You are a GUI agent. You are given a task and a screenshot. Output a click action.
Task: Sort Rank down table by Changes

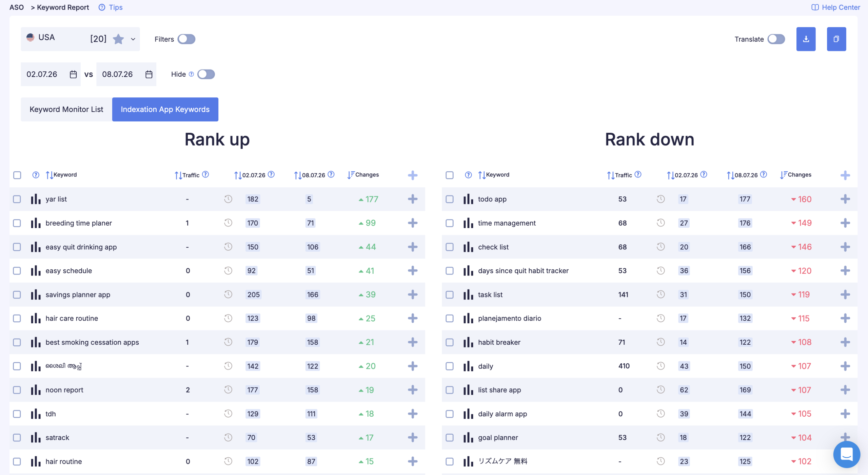click(x=795, y=175)
